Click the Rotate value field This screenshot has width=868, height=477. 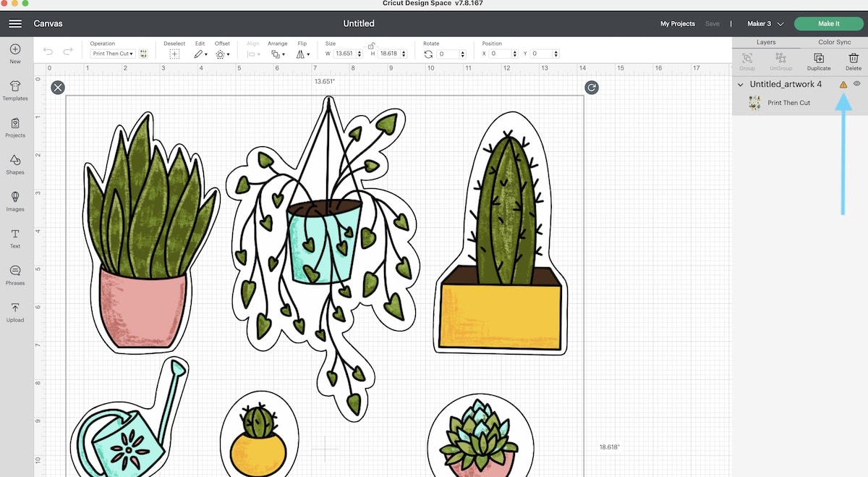point(448,54)
